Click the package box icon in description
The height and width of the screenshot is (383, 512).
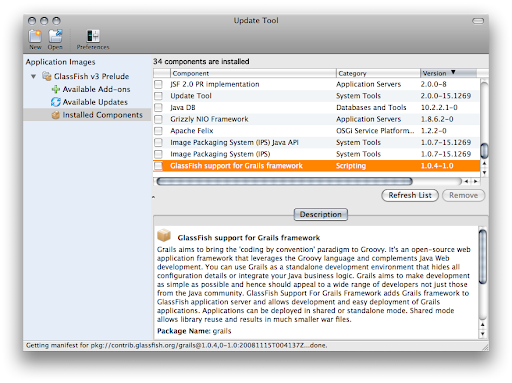pyautogui.click(x=164, y=235)
